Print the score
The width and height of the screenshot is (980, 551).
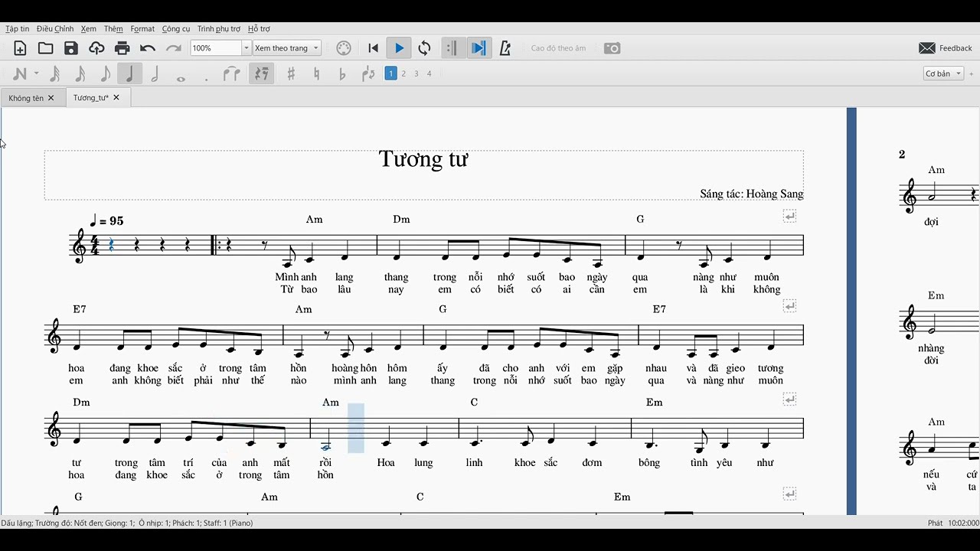point(122,48)
